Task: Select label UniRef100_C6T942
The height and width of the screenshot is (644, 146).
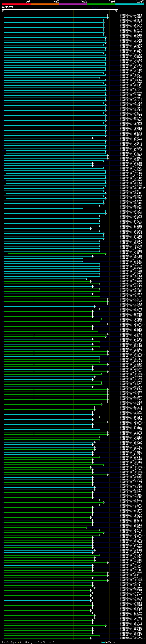Action: (131, 296)
